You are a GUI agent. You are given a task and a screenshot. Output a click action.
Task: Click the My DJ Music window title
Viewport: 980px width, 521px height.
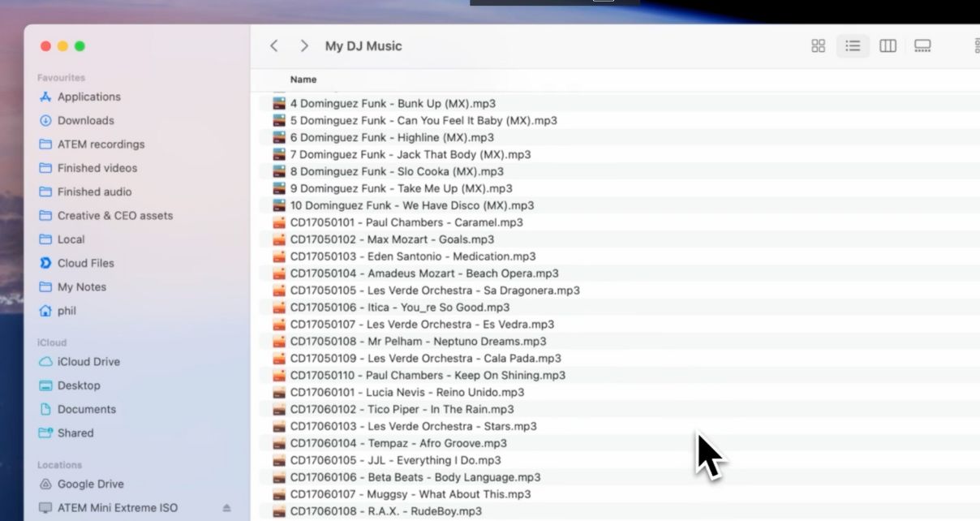363,46
